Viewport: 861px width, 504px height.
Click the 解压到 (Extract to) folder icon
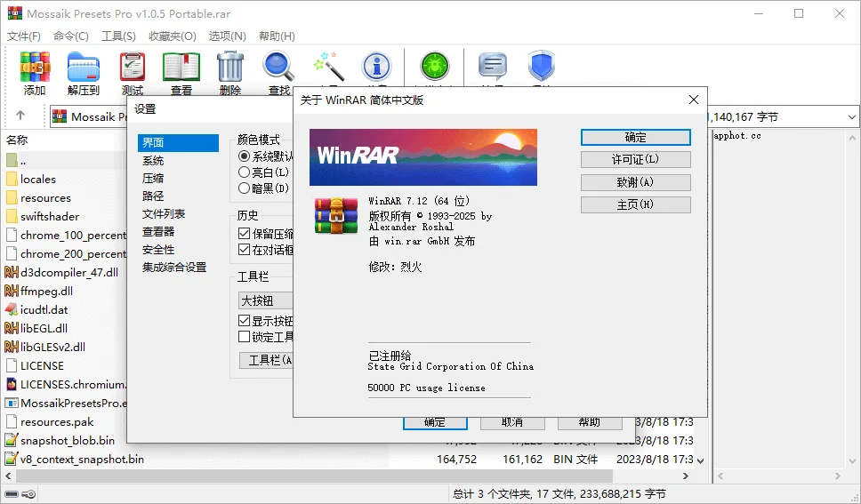(x=84, y=68)
